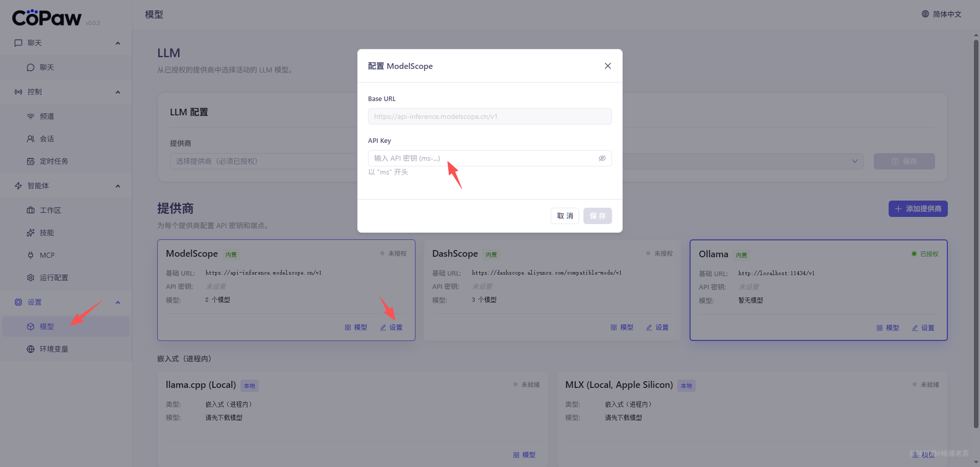Click the 添加提供商 button

coord(918,209)
